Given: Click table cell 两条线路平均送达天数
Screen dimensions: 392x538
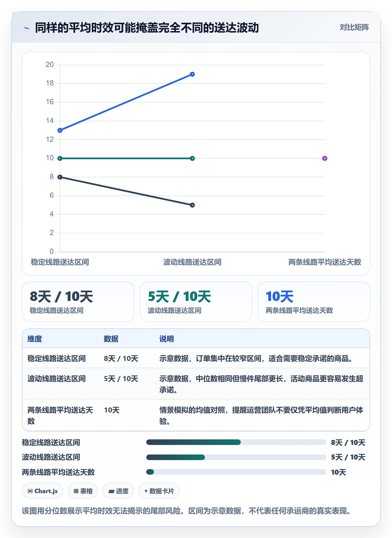Looking at the screenshot, I should tap(60, 415).
